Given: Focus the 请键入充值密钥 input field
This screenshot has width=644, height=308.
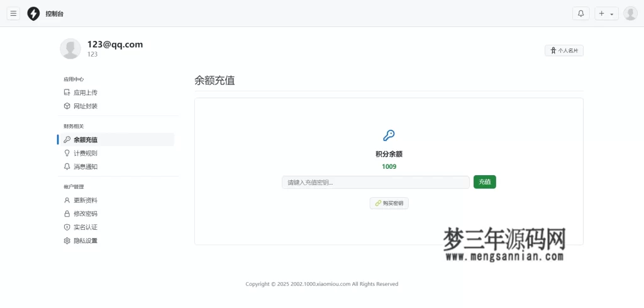Looking at the screenshot, I should (375, 182).
